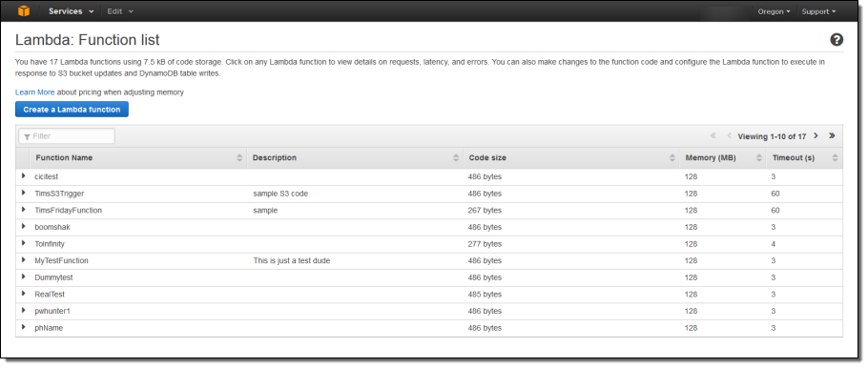Expand the TimsS3Trigger function row
868x368 pixels.
23,193
